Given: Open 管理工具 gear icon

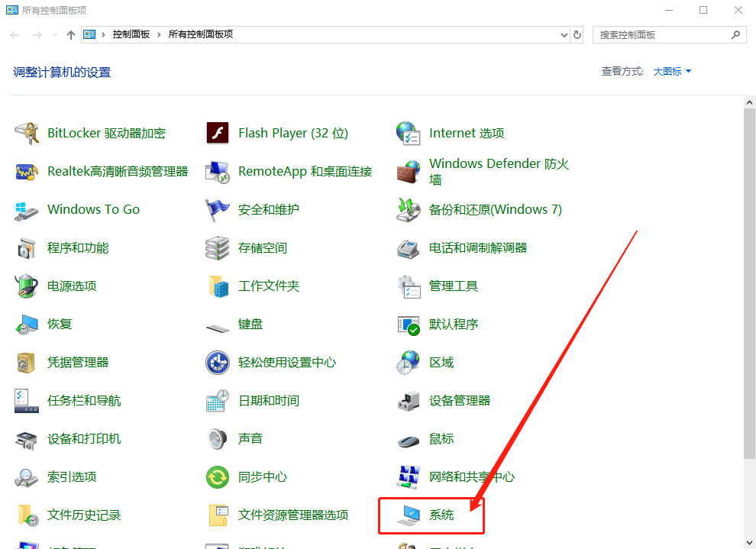Looking at the screenshot, I should coord(409,286).
